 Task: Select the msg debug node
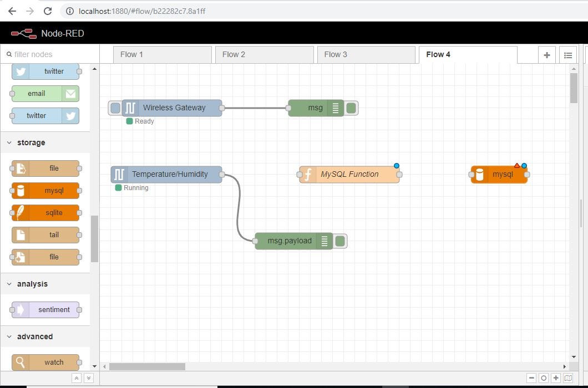tap(316, 108)
